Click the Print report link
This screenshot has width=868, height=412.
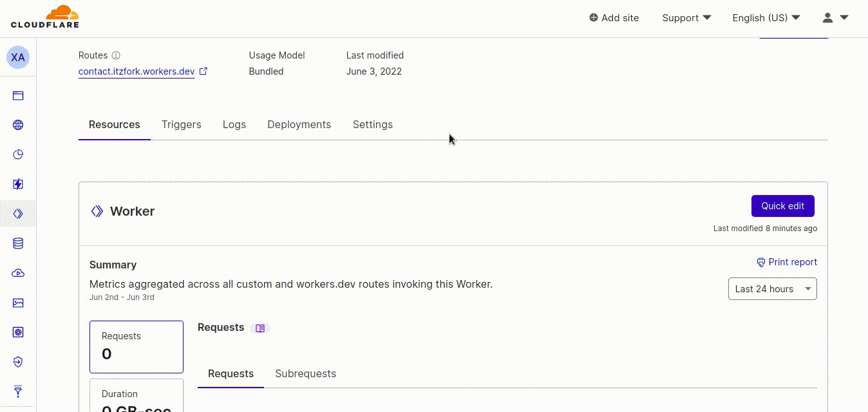pos(787,262)
